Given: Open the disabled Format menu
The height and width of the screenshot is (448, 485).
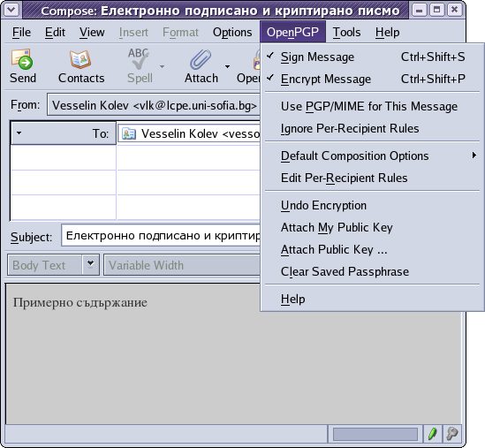Looking at the screenshot, I should tap(180, 32).
